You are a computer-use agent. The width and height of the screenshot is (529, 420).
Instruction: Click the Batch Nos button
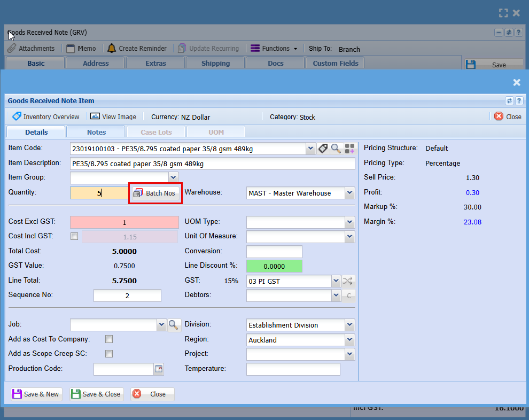(155, 193)
